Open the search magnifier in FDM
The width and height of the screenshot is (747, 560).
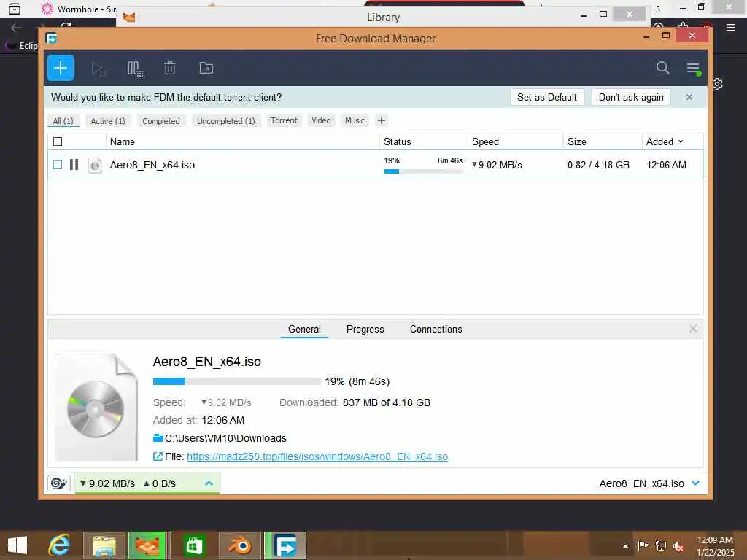tap(662, 68)
